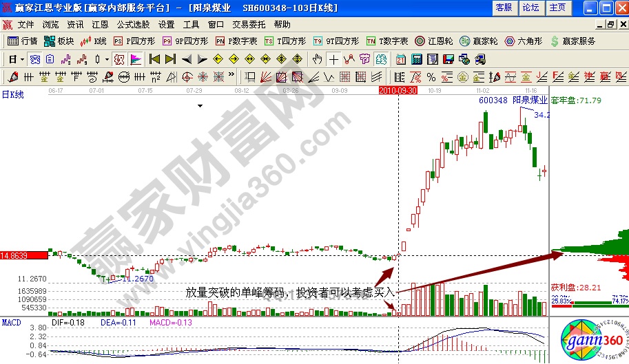The image size is (629, 364).
Task: Click the calendar icon in toolbar
Action: [401, 59]
